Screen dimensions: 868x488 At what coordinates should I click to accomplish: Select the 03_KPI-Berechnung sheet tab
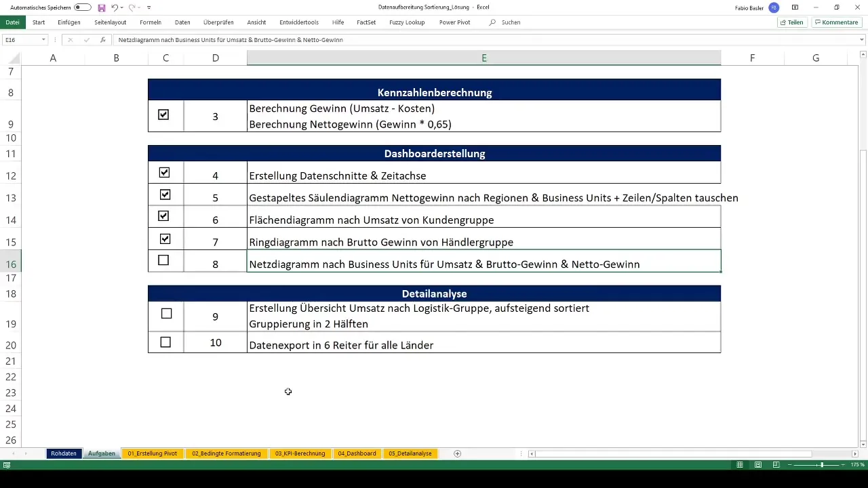[300, 453]
